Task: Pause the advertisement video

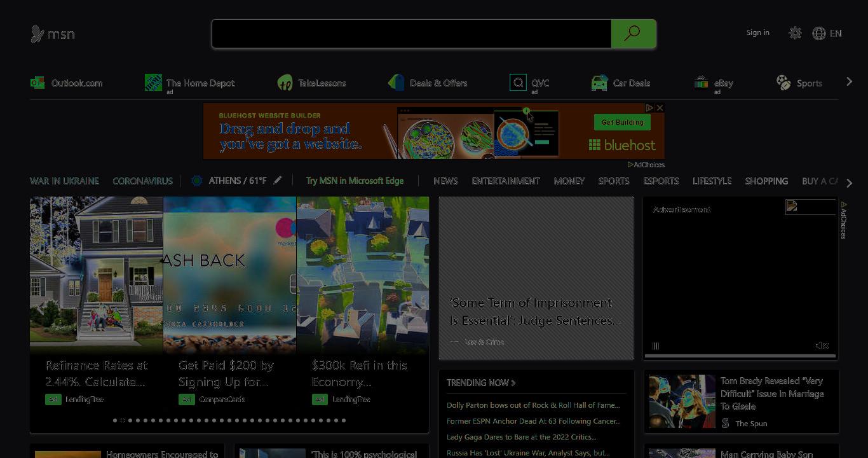Action: (656, 345)
